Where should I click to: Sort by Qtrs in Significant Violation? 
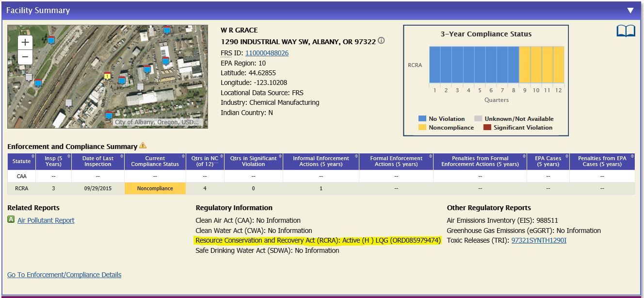point(253,161)
